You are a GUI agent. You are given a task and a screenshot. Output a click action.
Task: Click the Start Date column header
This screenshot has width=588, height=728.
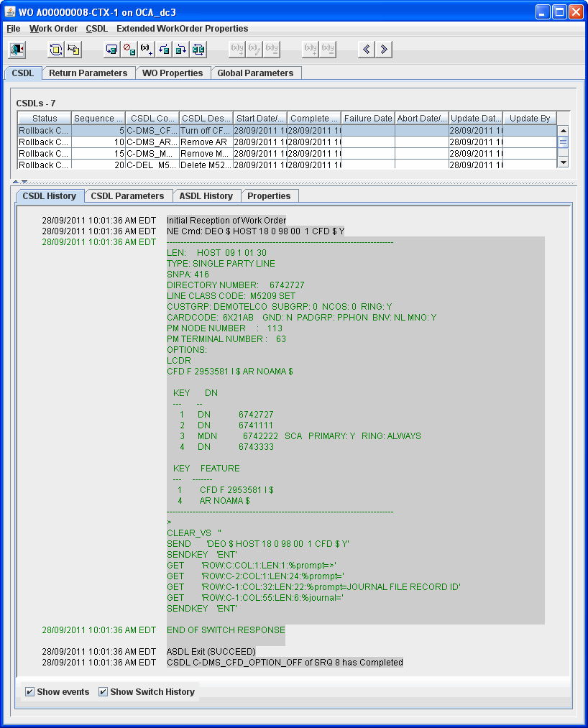click(260, 119)
